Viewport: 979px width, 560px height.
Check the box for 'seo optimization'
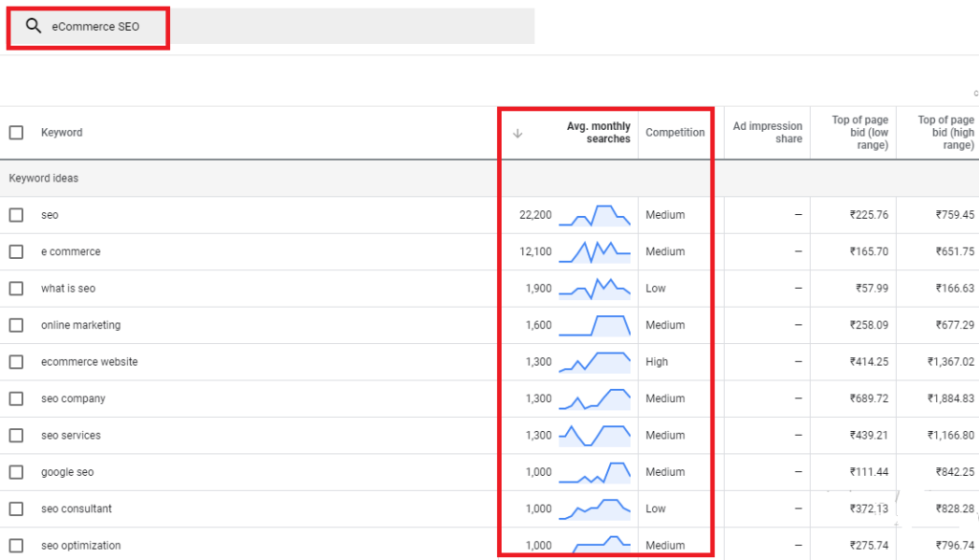tap(16, 546)
